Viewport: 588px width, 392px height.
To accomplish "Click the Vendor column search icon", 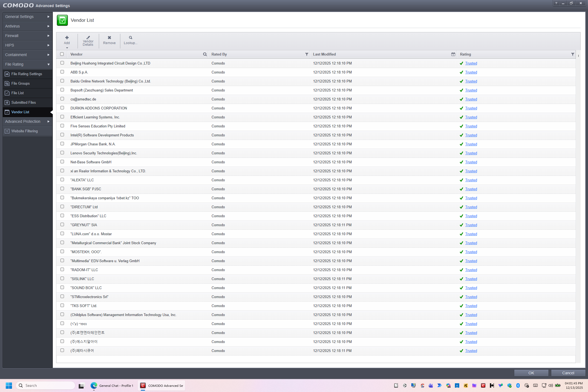I will [x=205, y=54].
